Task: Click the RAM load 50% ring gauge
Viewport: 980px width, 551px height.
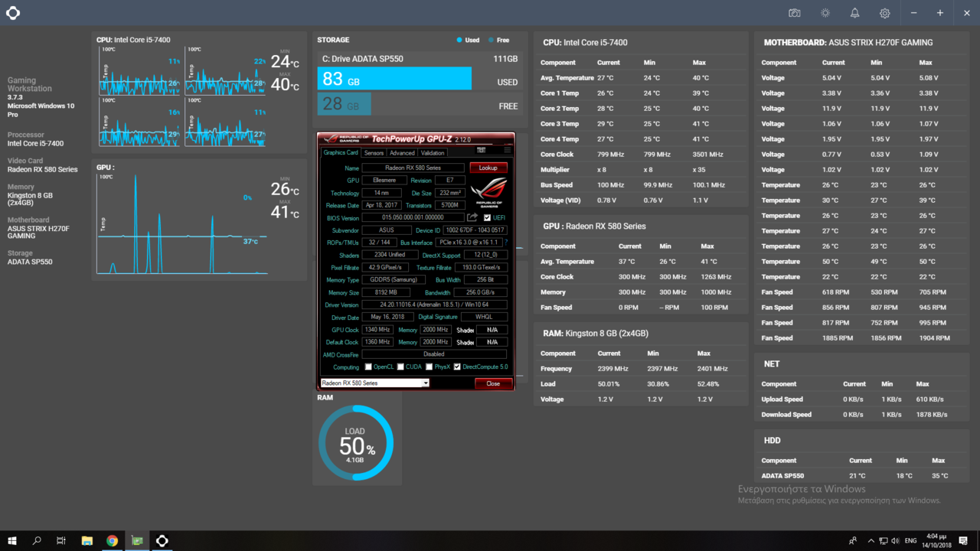Action: [356, 443]
